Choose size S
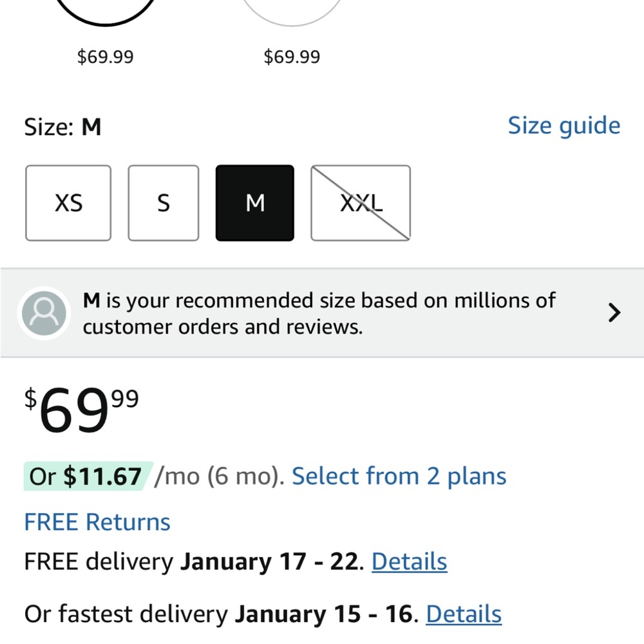The height and width of the screenshot is (644, 644). coord(164,204)
